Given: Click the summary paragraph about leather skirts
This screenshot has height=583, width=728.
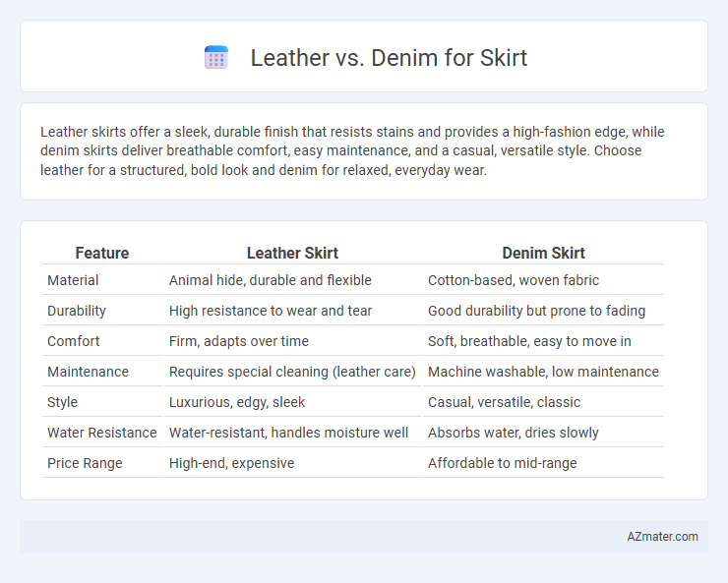Looking at the screenshot, I should pyautogui.click(x=352, y=150).
